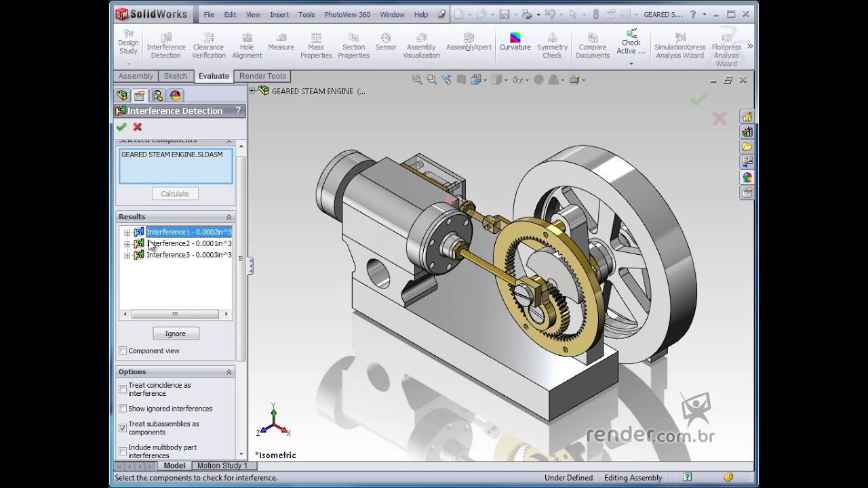
Task: Open File Explorer task pane tab
Action: coord(747,146)
